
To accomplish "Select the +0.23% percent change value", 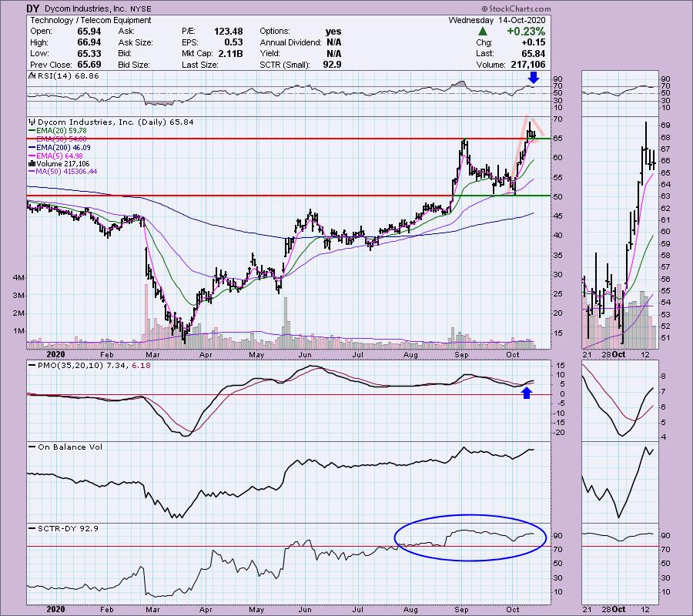I will point(526,32).
